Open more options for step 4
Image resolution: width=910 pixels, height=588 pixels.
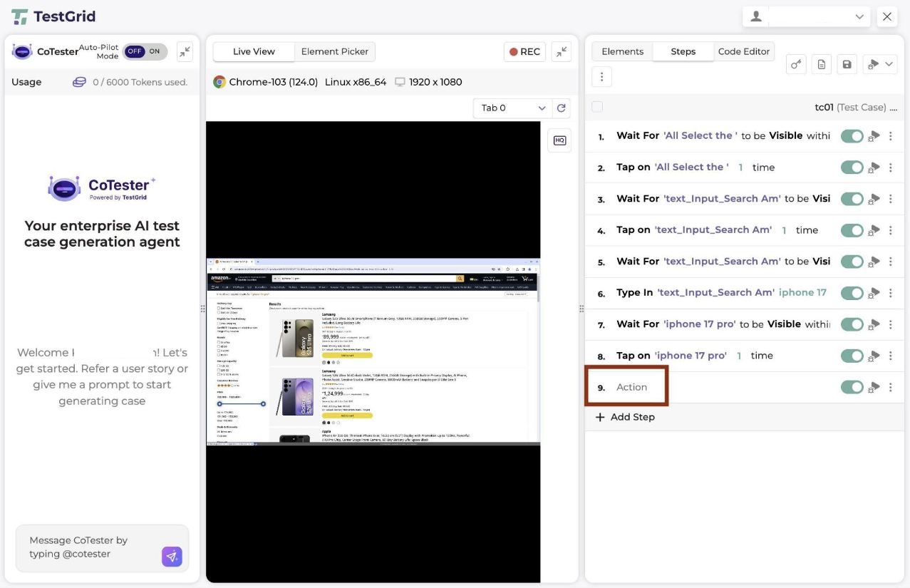(891, 230)
